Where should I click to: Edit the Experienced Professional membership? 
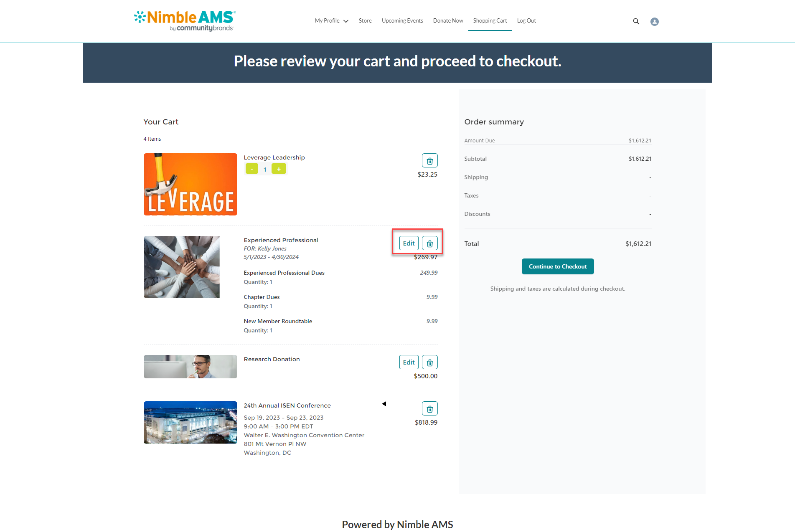pyautogui.click(x=409, y=243)
